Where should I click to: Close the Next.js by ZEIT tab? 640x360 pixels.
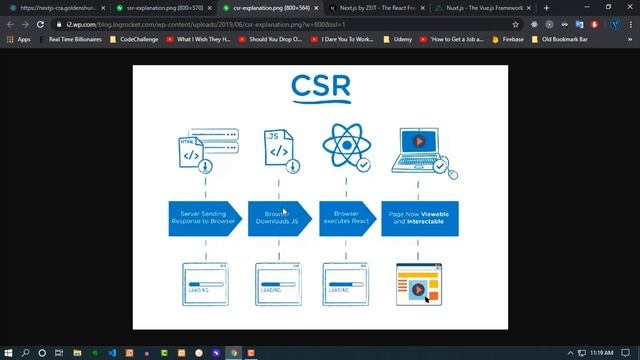coord(422,8)
